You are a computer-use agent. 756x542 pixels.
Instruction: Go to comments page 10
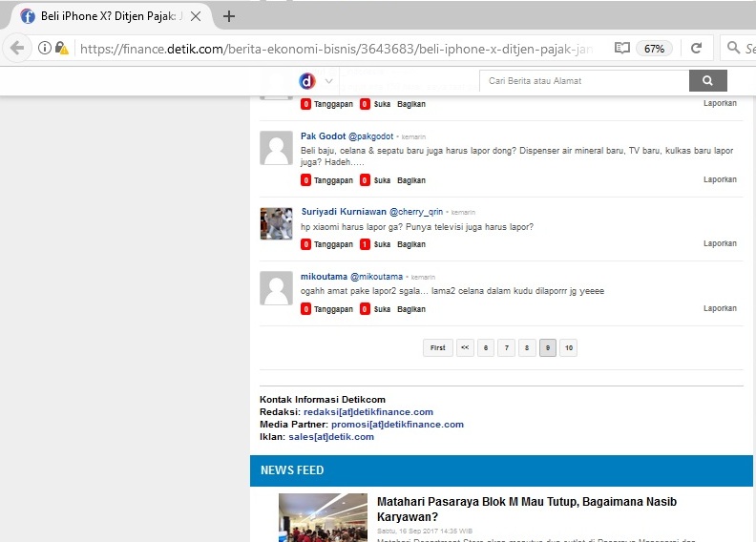point(568,348)
